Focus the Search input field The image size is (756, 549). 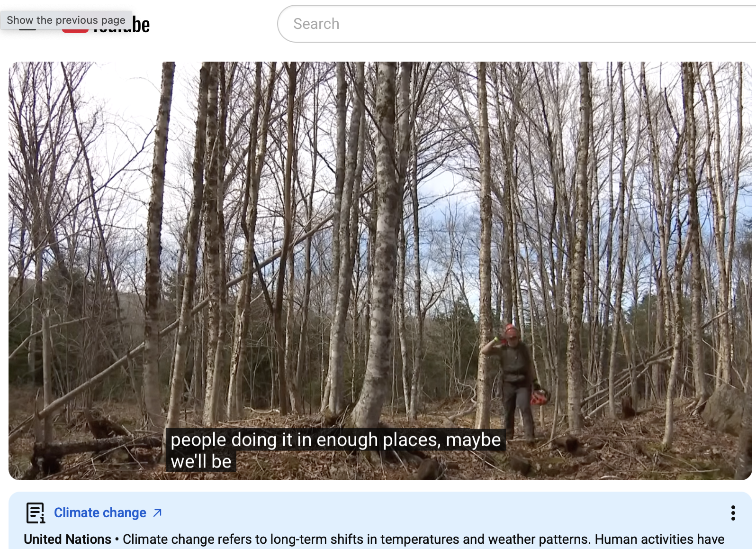tap(516, 24)
